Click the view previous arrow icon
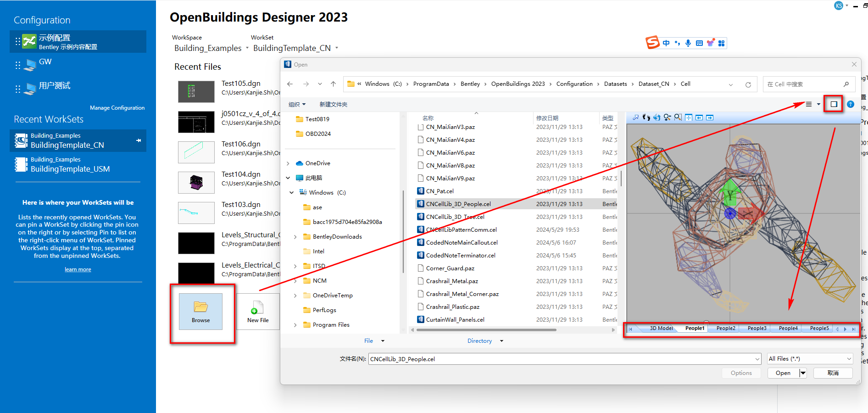Viewport: 868px width, 413px height. point(699,117)
